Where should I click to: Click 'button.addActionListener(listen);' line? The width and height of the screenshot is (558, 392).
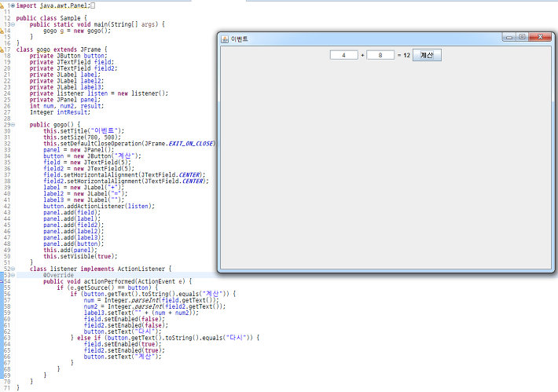point(99,207)
